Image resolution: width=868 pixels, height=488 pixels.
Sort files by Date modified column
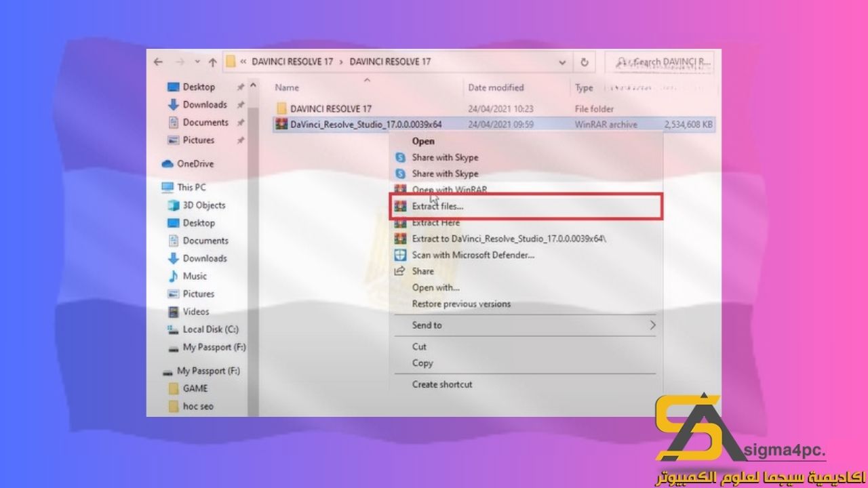point(496,87)
